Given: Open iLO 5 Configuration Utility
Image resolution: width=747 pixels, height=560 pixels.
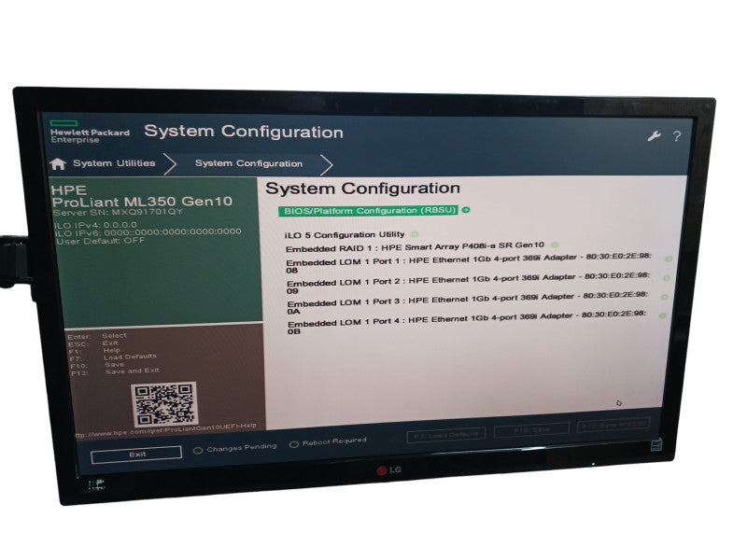Looking at the screenshot, I should [x=345, y=235].
